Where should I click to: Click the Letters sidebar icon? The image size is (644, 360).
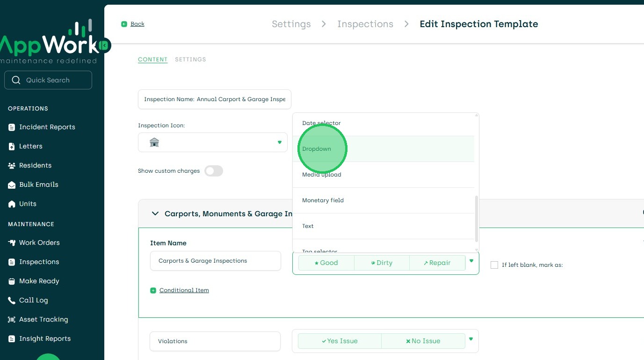12,147
